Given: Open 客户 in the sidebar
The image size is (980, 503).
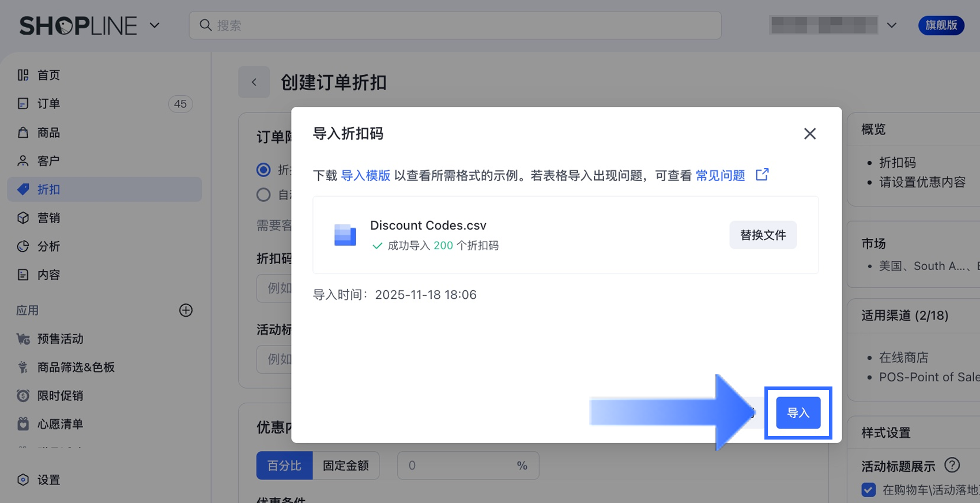Looking at the screenshot, I should (x=104, y=161).
